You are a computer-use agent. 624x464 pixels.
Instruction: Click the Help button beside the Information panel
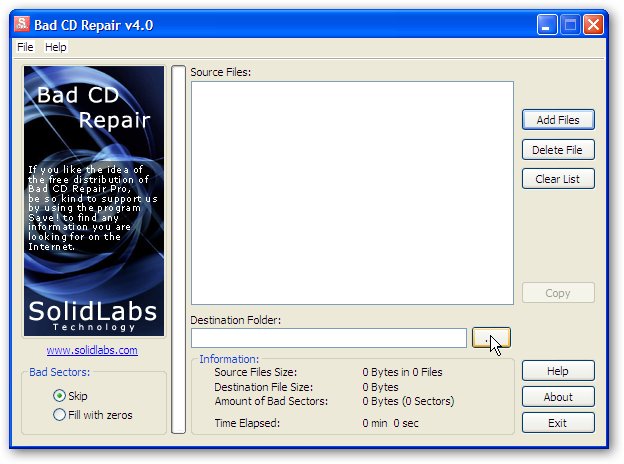(x=558, y=371)
